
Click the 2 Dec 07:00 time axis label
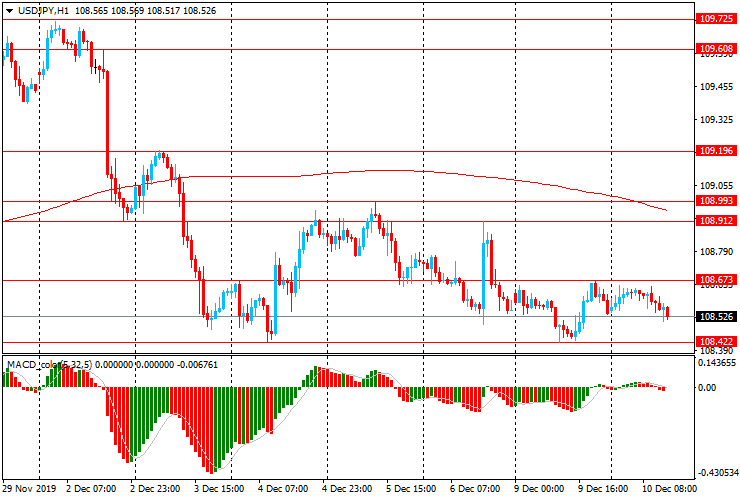(91, 488)
